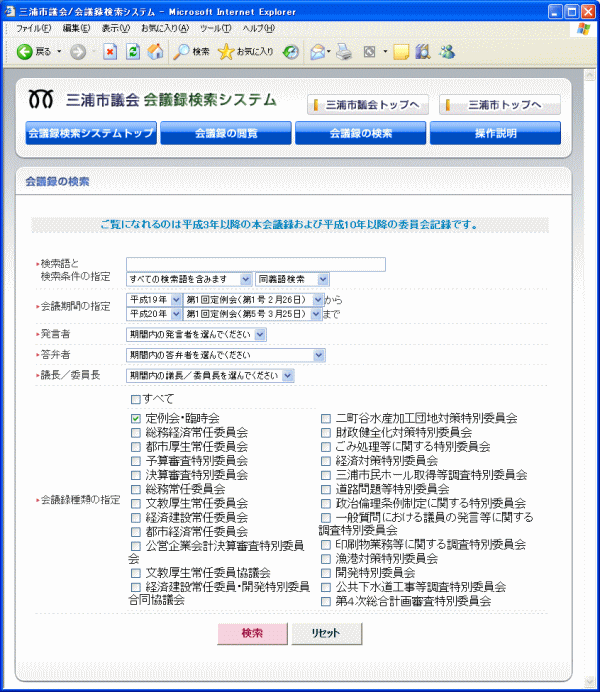The height and width of the screenshot is (692, 600).
Task: Check 開発特別委員会 checkbox
Action: point(326,573)
